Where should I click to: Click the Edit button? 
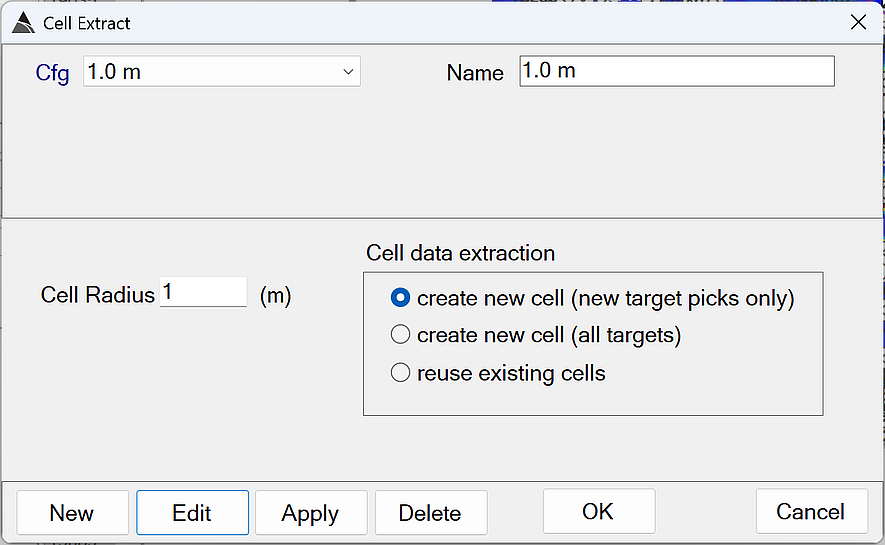point(192,513)
